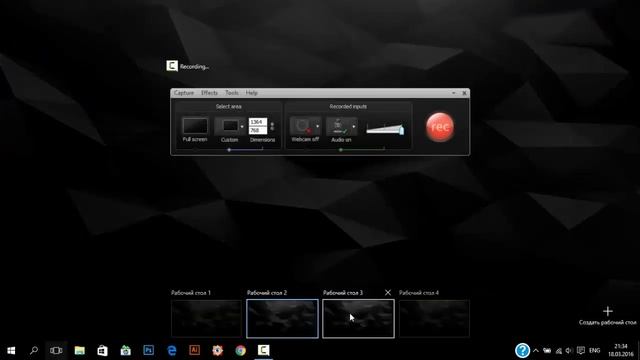Open the Capture menu
This screenshot has height=360, width=640.
click(x=184, y=93)
